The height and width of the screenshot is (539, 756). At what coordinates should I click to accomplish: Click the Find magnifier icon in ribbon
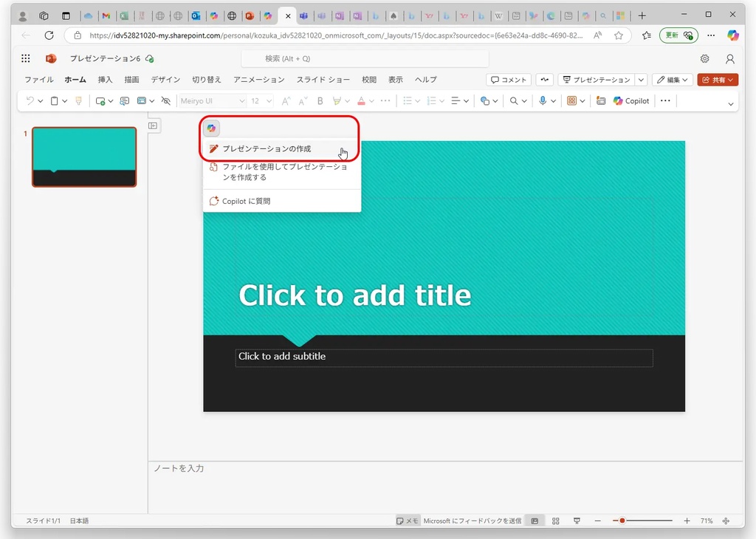(514, 100)
